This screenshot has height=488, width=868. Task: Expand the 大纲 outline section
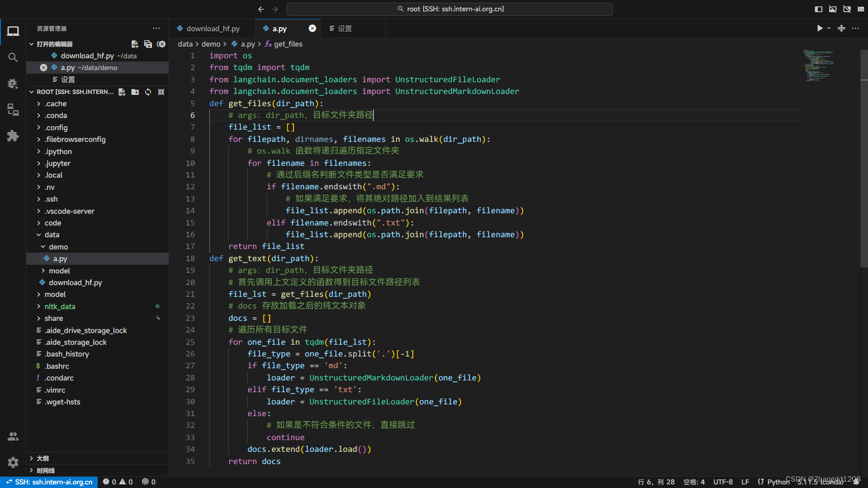pos(42,458)
